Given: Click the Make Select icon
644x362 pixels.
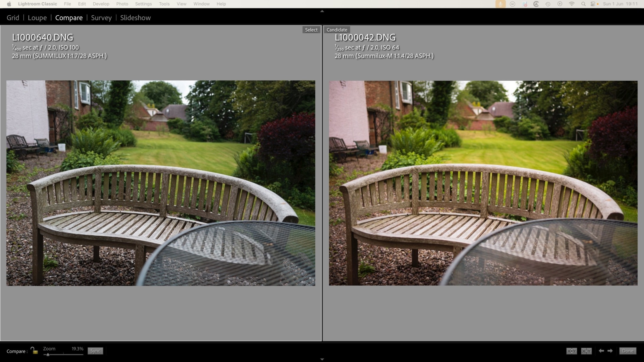Looking at the screenshot, I should tap(586, 351).
